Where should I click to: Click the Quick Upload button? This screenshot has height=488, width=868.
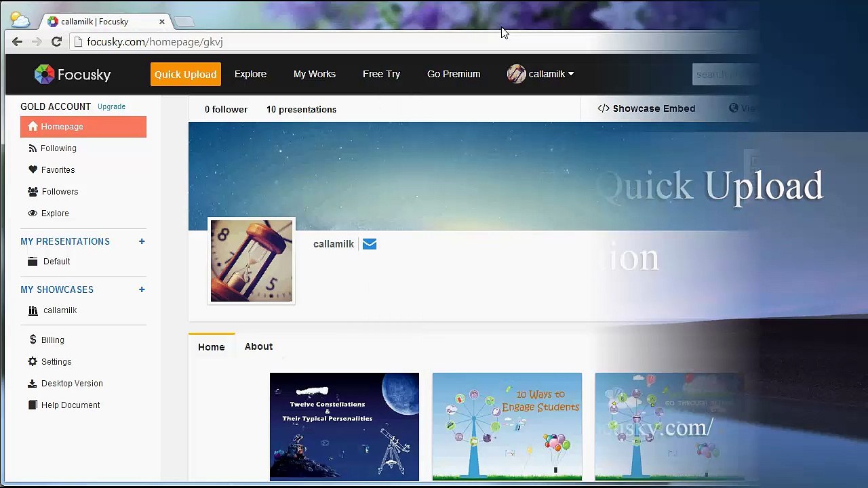click(x=185, y=74)
